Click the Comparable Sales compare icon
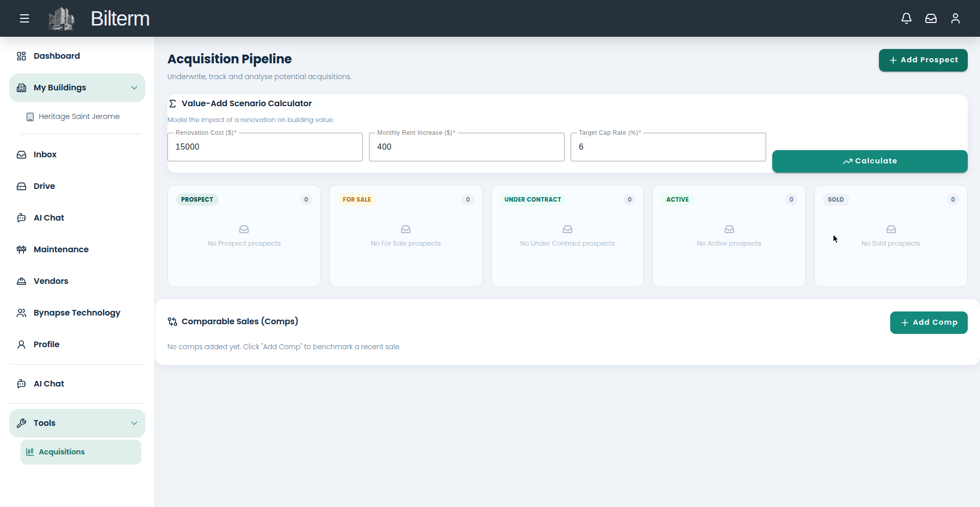Image resolution: width=980 pixels, height=507 pixels. click(x=173, y=322)
